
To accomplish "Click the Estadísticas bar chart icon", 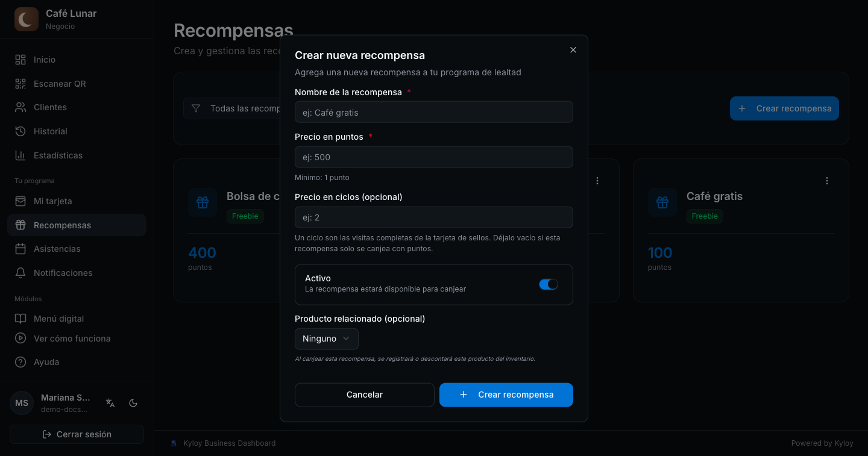I will click(x=20, y=155).
